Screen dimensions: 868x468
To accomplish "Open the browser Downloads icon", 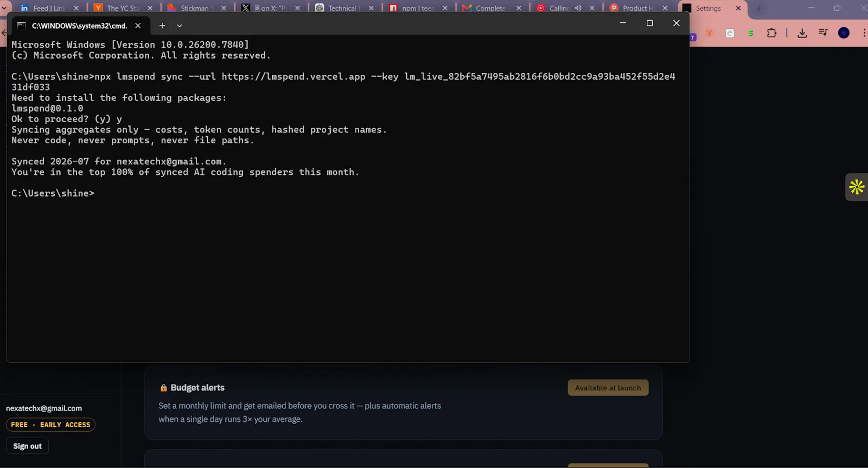I will tap(802, 33).
